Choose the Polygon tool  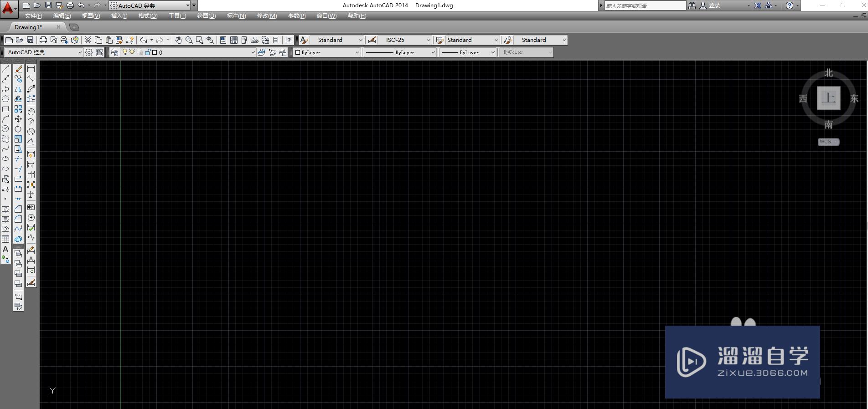(5, 99)
